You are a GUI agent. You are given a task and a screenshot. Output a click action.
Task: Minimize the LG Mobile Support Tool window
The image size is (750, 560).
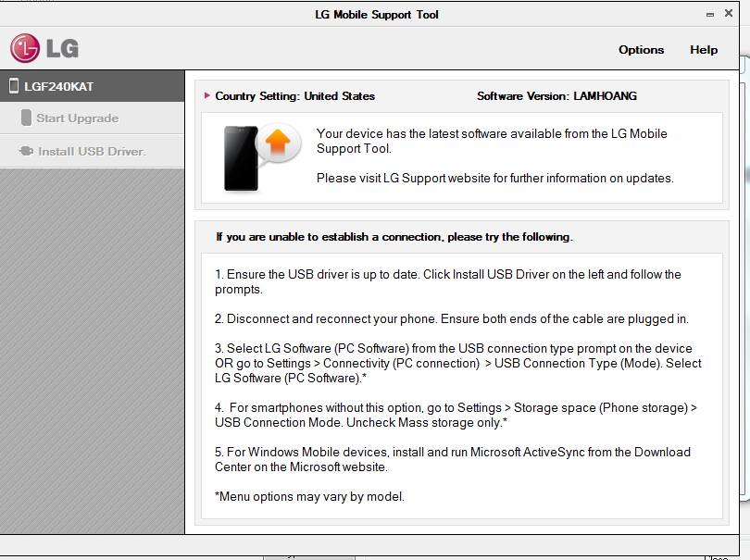[x=710, y=14]
